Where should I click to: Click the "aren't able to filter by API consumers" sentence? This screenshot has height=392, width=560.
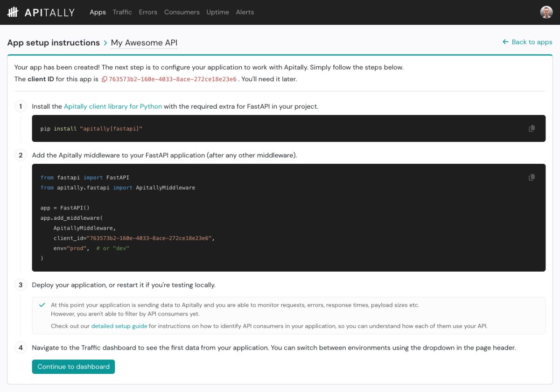125,314
